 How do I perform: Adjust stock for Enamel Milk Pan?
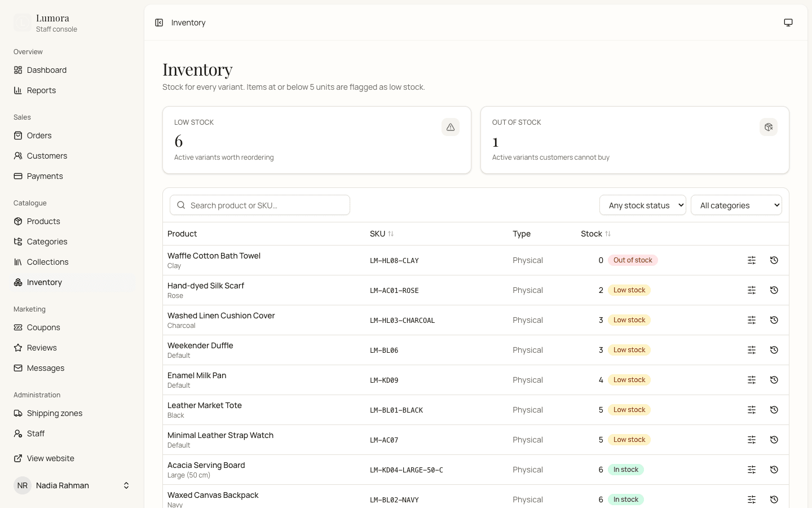(752, 380)
